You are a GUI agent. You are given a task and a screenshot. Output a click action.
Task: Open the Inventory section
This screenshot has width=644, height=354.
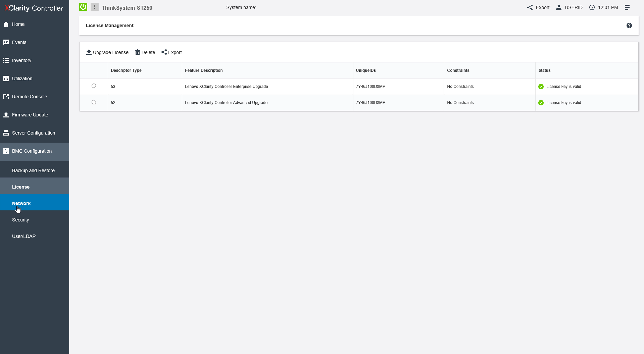[x=35, y=60]
